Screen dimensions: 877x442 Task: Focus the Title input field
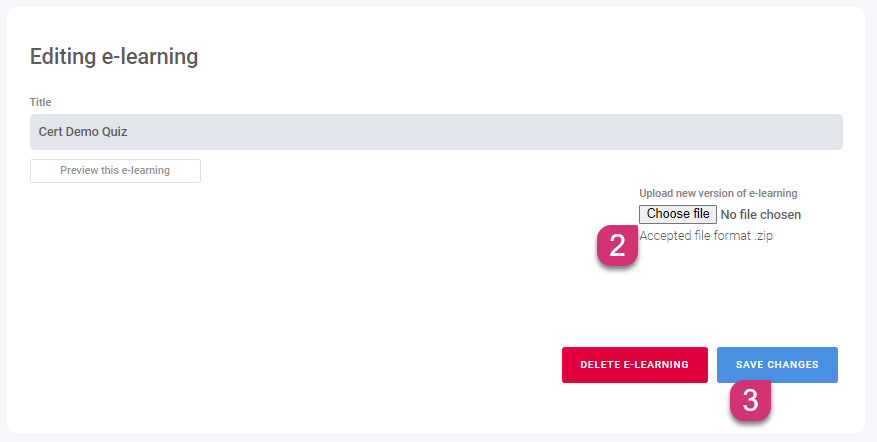(x=436, y=132)
